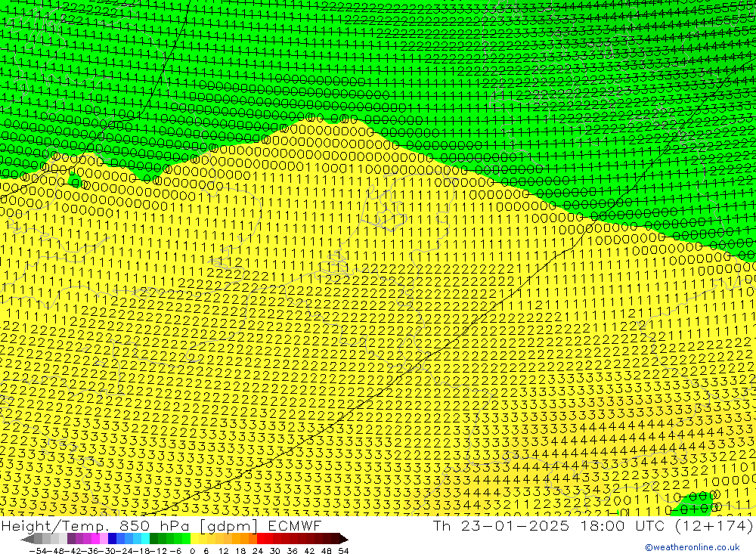756x554 pixels.
Task: Click the '0' legend value under color scale
Action: click(x=192, y=551)
